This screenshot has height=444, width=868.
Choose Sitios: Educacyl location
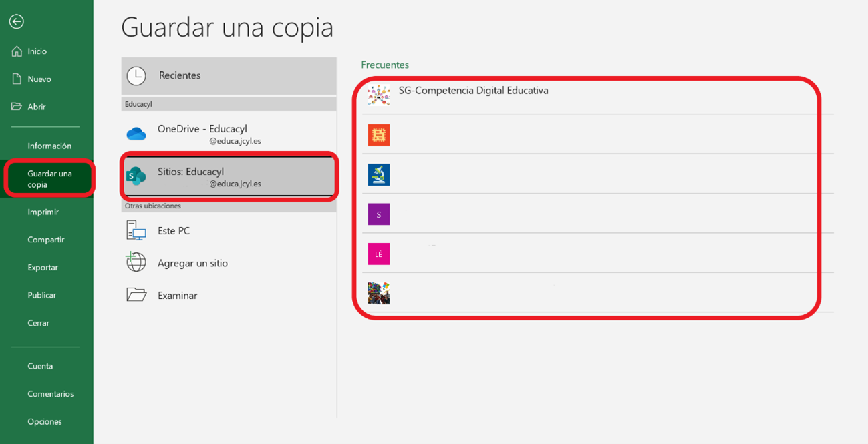tap(229, 176)
